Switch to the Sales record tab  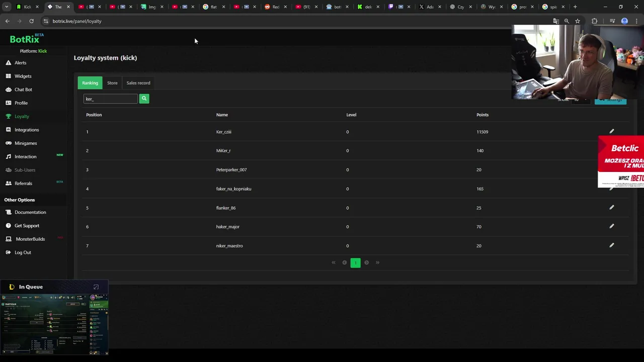[x=138, y=83]
